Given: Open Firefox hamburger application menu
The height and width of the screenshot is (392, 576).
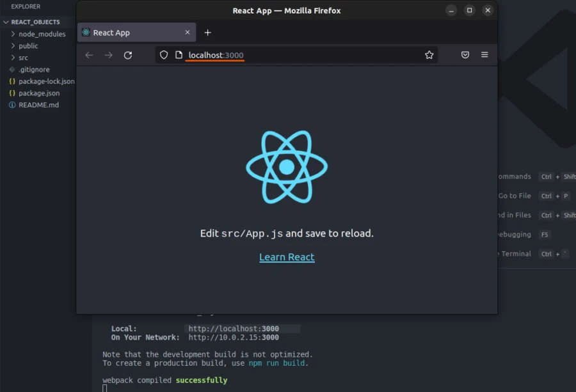Looking at the screenshot, I should pos(484,55).
